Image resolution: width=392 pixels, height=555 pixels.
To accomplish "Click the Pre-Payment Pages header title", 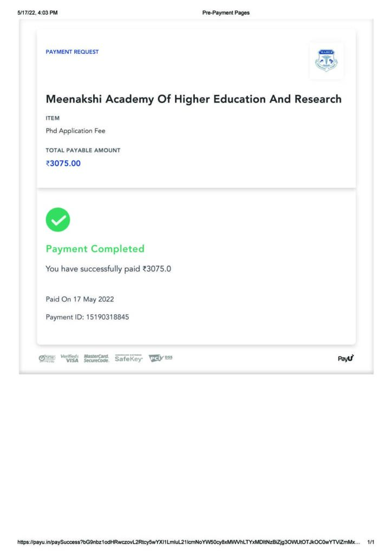I will (x=226, y=13).
